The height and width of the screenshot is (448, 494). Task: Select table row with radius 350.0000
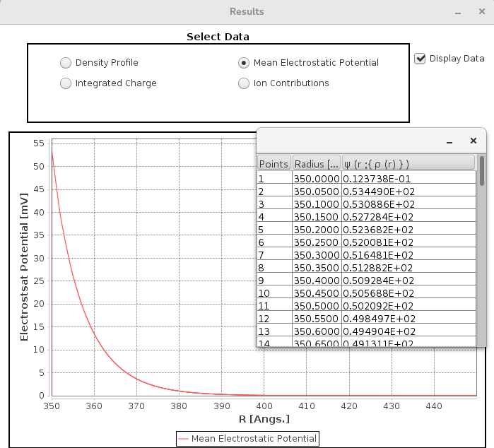click(317, 178)
